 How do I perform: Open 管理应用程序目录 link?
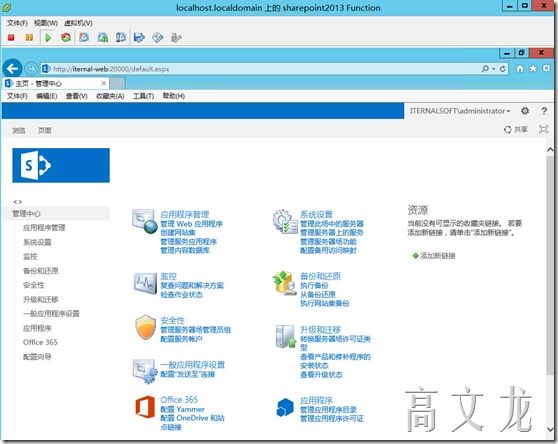[328, 410]
